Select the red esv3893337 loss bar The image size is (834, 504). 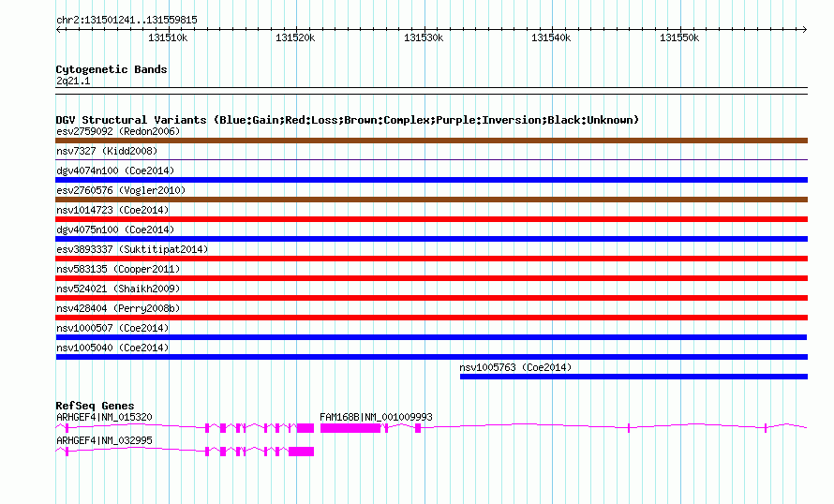pos(431,259)
